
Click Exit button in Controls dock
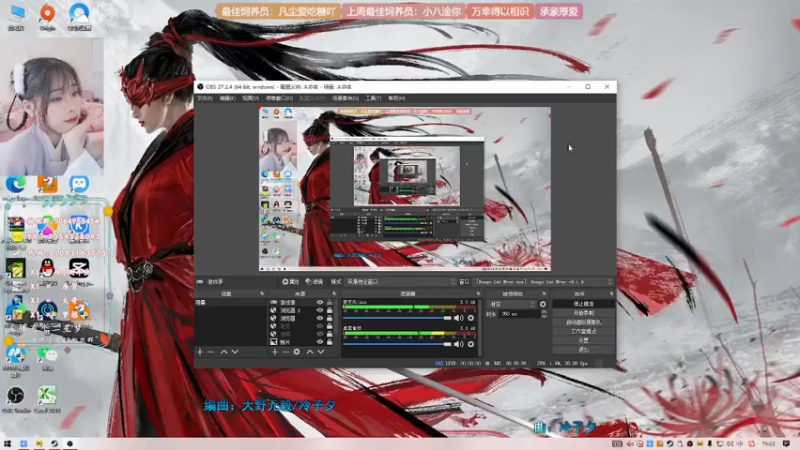pos(584,349)
